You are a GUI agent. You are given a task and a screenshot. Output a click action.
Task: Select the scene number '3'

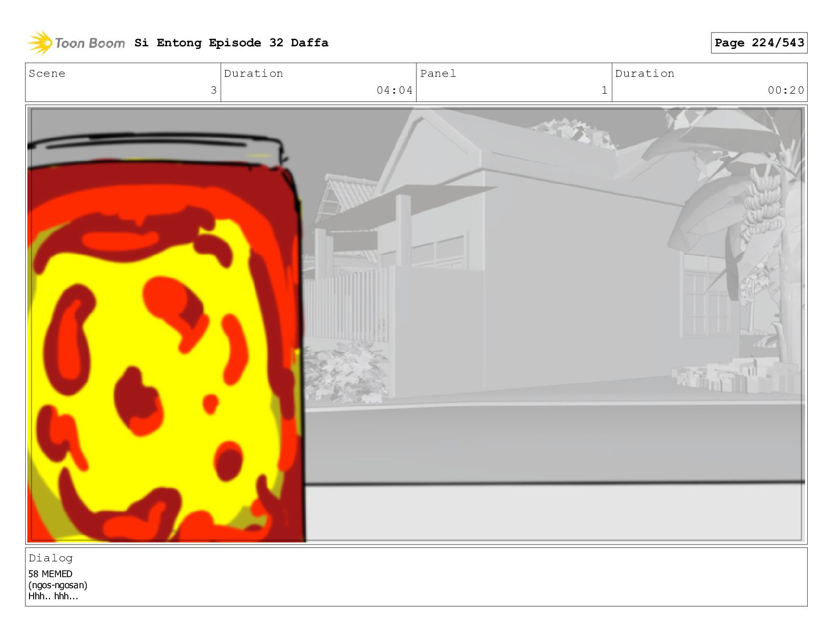[213, 90]
